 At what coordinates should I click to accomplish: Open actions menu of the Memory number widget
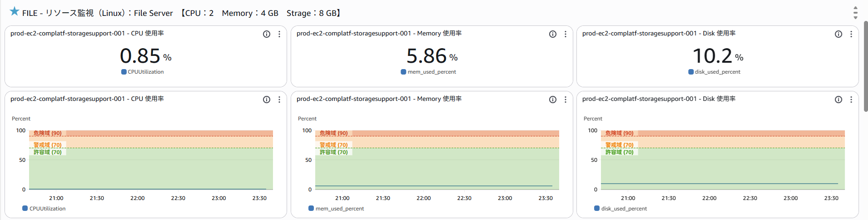[x=565, y=34]
